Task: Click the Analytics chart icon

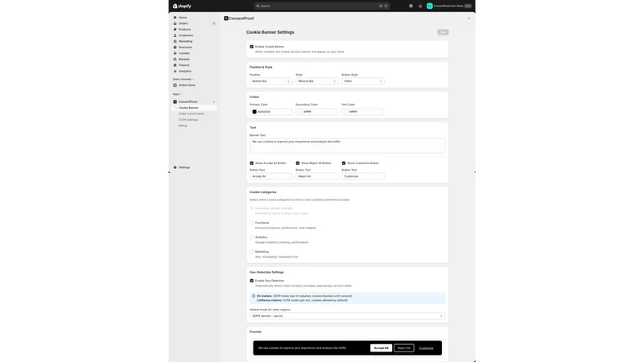Action: point(175,71)
